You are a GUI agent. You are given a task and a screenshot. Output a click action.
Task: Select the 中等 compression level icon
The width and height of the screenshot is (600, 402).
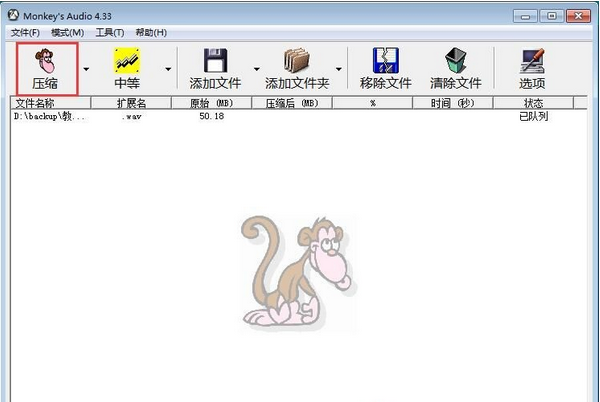127,61
